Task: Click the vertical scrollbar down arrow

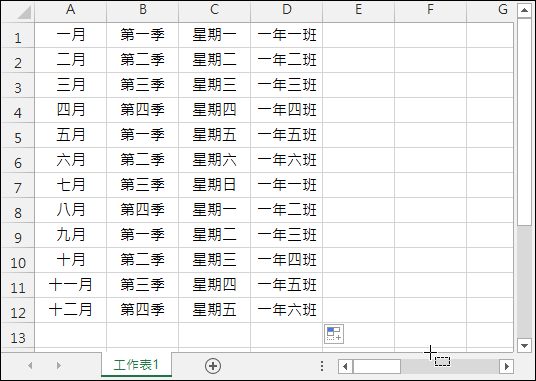Action: (524, 345)
